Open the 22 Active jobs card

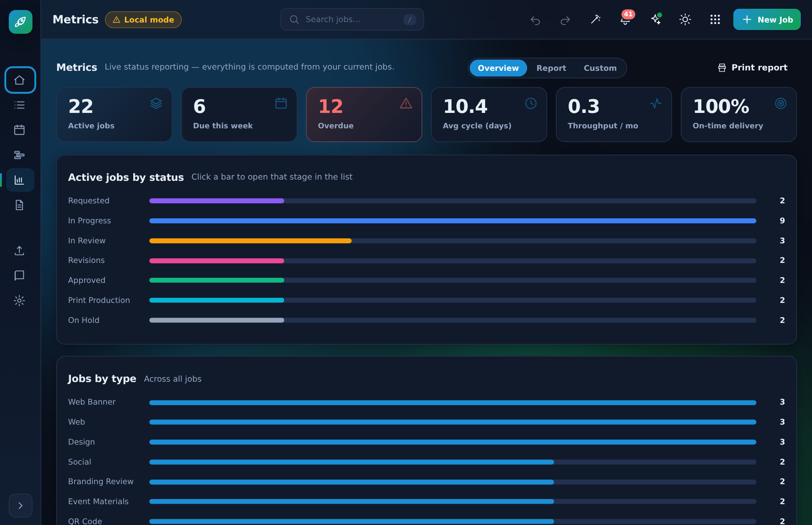pyautogui.click(x=114, y=115)
